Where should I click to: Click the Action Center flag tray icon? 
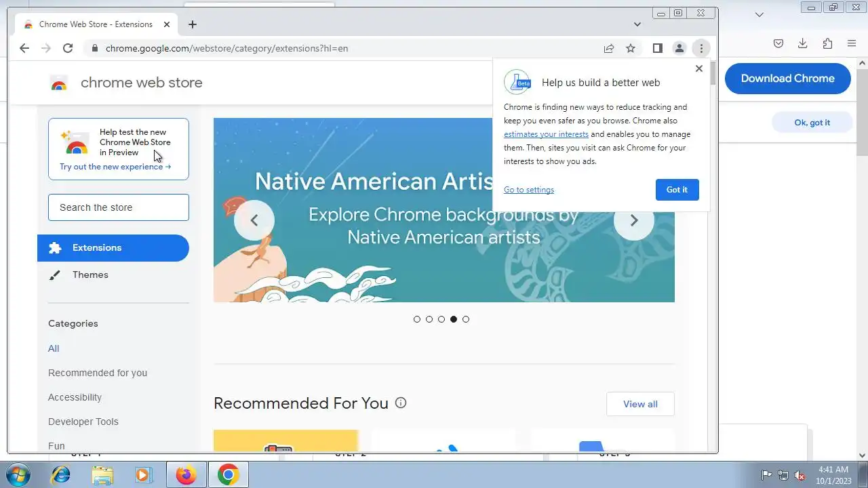point(767,475)
